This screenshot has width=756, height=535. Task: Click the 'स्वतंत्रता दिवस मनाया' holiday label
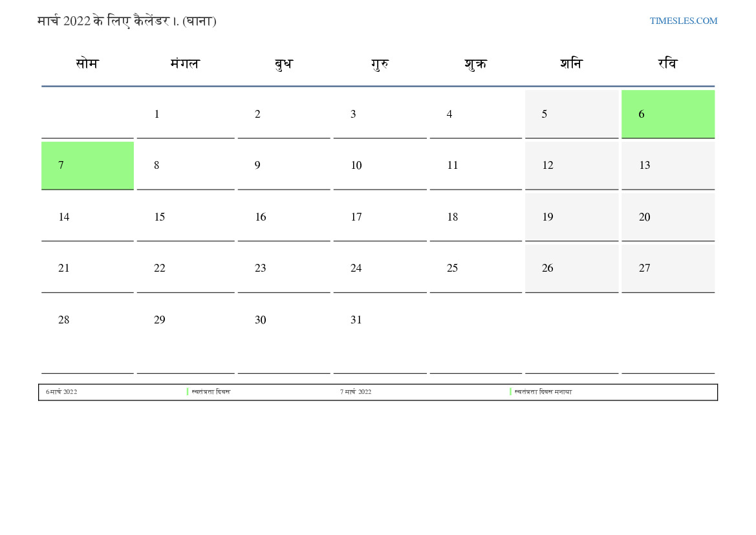point(543,392)
